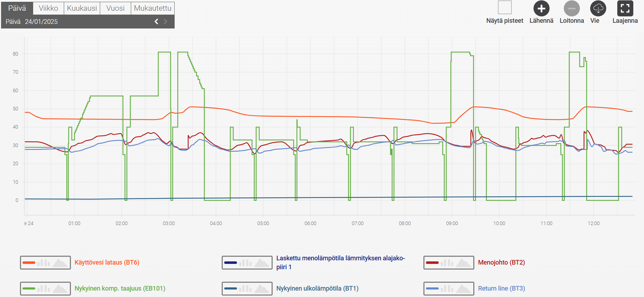Go to next day with right chevron
Viewport: 644px width, 297px height.
click(165, 22)
